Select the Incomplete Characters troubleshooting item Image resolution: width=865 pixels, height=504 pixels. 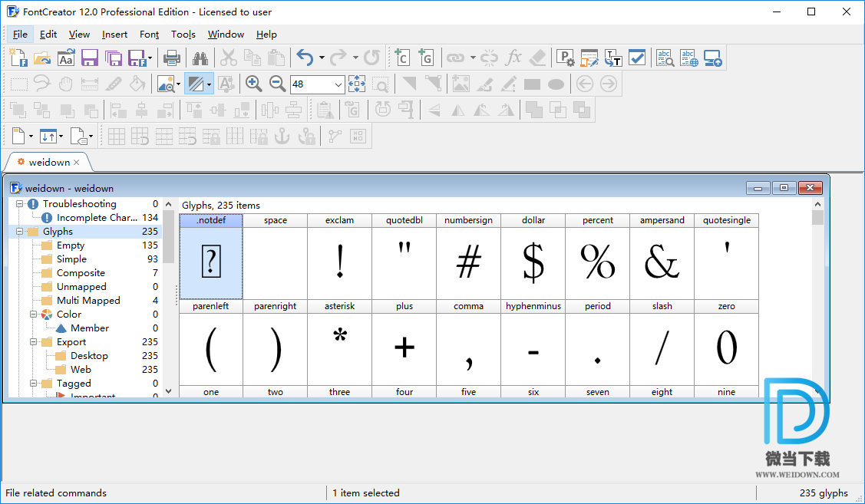[97, 218]
